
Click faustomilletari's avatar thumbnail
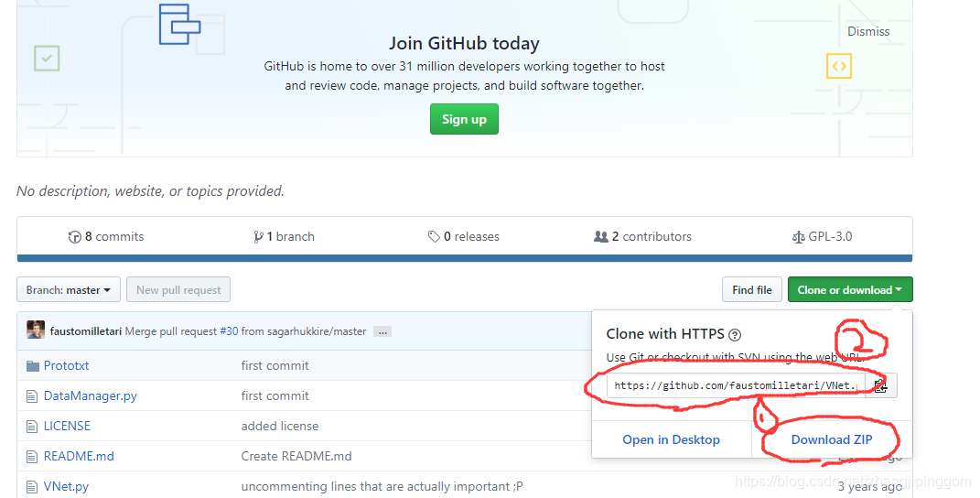tap(36, 330)
